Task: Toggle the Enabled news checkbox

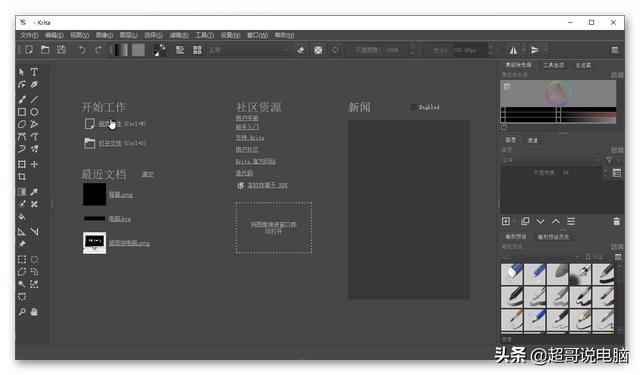Action: pyautogui.click(x=413, y=107)
